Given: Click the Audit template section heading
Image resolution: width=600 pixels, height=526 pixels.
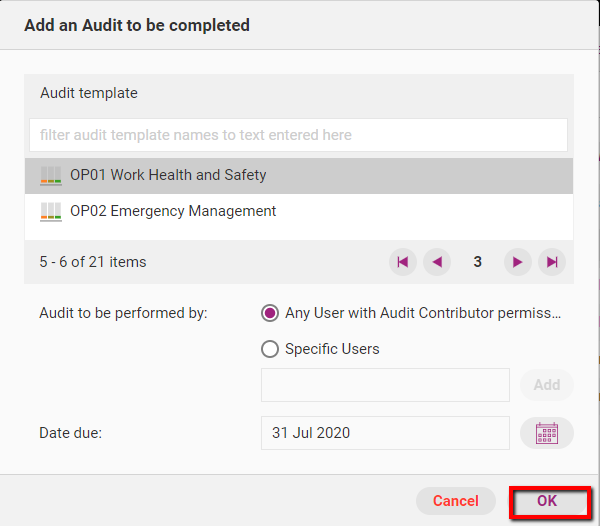Looking at the screenshot, I should (89, 93).
